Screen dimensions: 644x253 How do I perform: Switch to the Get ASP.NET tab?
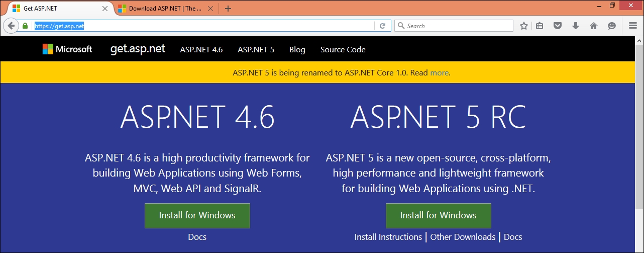coord(58,9)
